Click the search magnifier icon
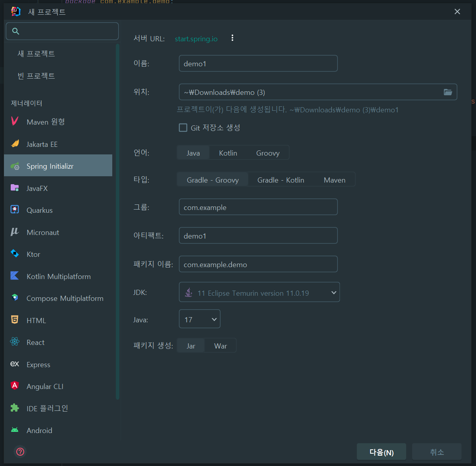476x466 pixels. (16, 31)
